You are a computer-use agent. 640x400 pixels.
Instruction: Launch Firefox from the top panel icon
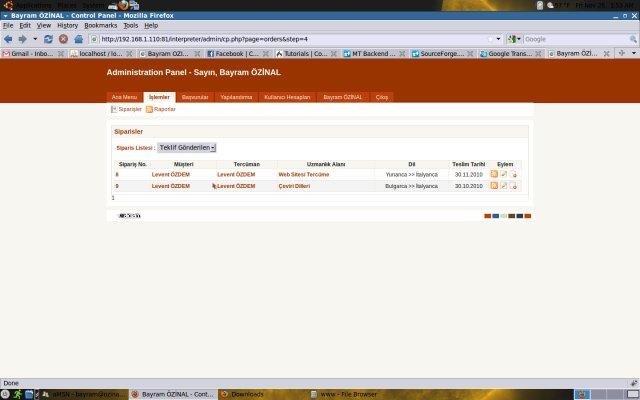[x=124, y=5]
